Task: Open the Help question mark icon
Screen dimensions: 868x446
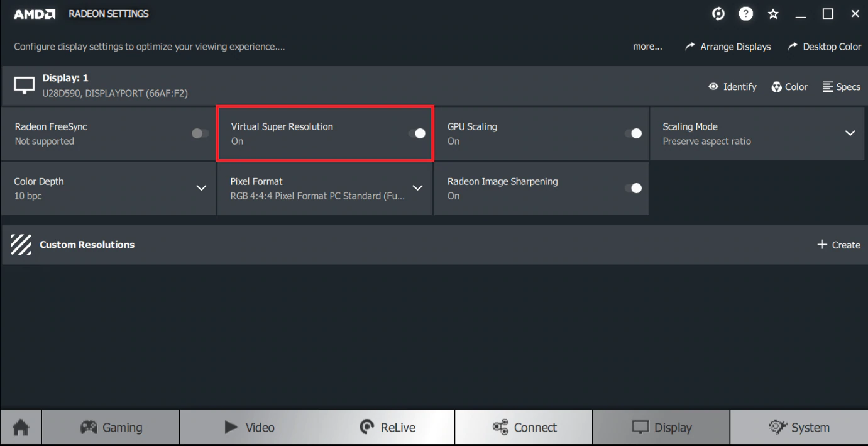Action: [745, 14]
